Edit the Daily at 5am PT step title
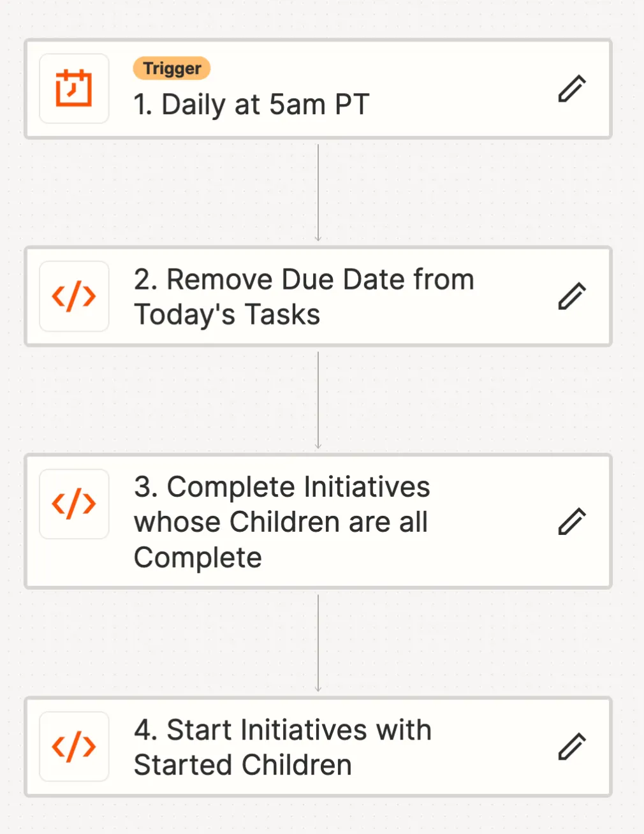 point(572,89)
